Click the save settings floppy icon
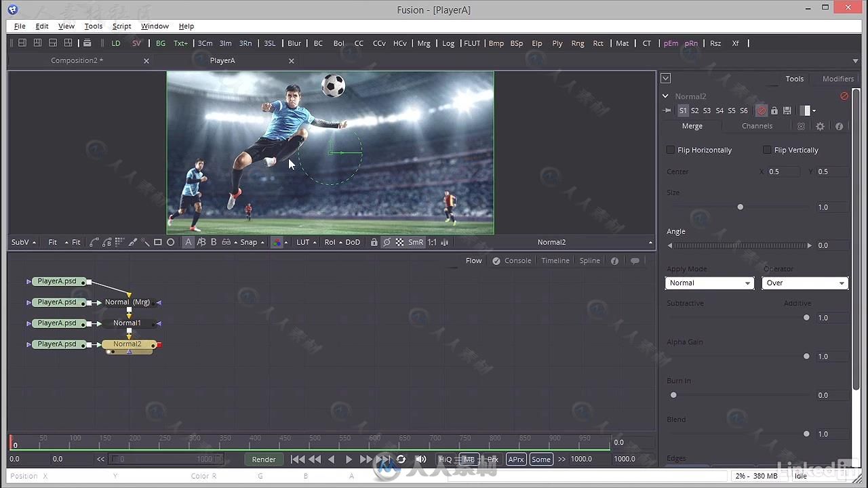868x488 pixels. [x=787, y=110]
